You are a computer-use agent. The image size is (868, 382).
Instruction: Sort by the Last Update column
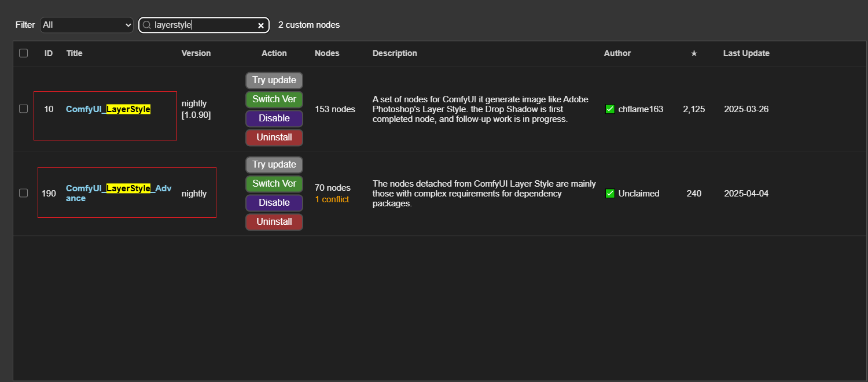(746, 53)
